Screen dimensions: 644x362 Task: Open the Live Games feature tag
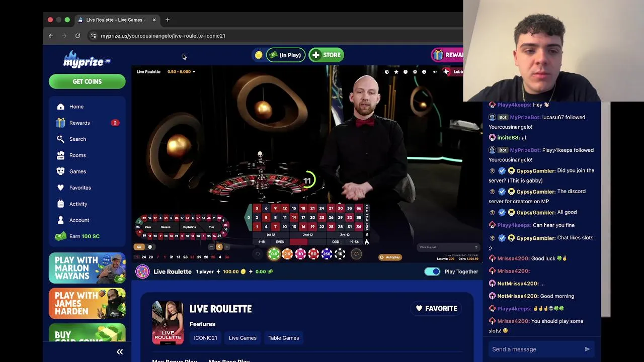pyautogui.click(x=243, y=338)
